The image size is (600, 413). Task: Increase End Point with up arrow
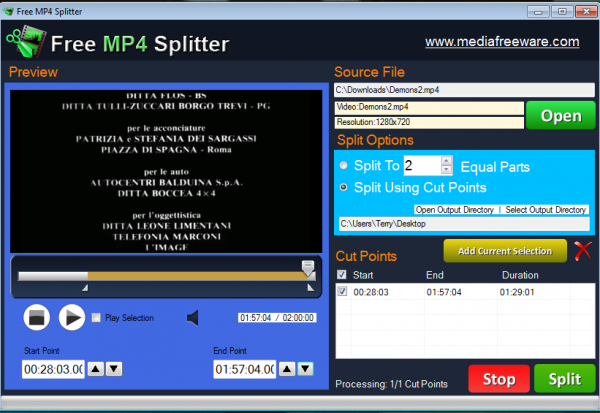click(287, 369)
